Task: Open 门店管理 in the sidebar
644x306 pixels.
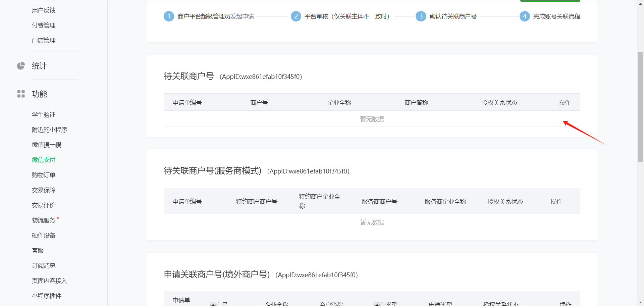Action: [x=44, y=41]
